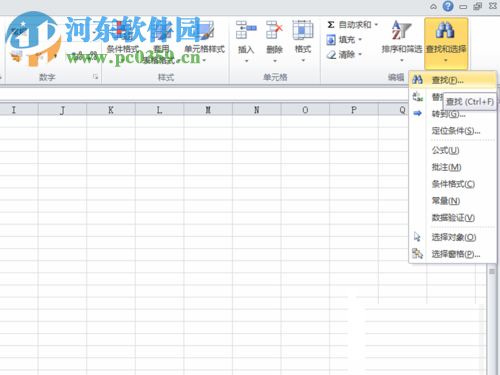The image size is (500, 375).
Task: Expand the Insert dropdown arrow
Action: [246, 61]
